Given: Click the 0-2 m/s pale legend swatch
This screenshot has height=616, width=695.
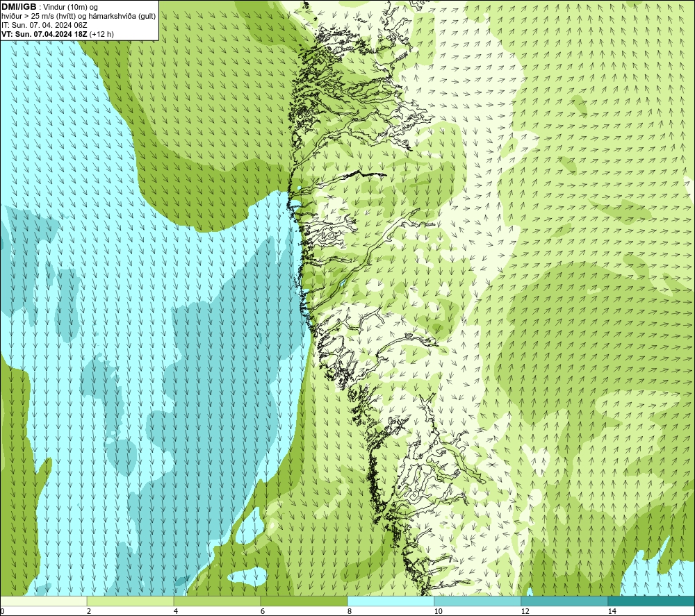Looking at the screenshot, I should coord(43,601).
